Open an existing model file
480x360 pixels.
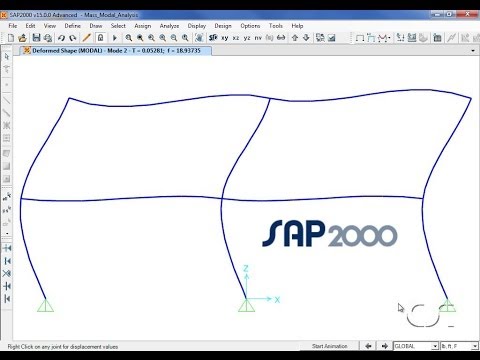tap(22, 38)
